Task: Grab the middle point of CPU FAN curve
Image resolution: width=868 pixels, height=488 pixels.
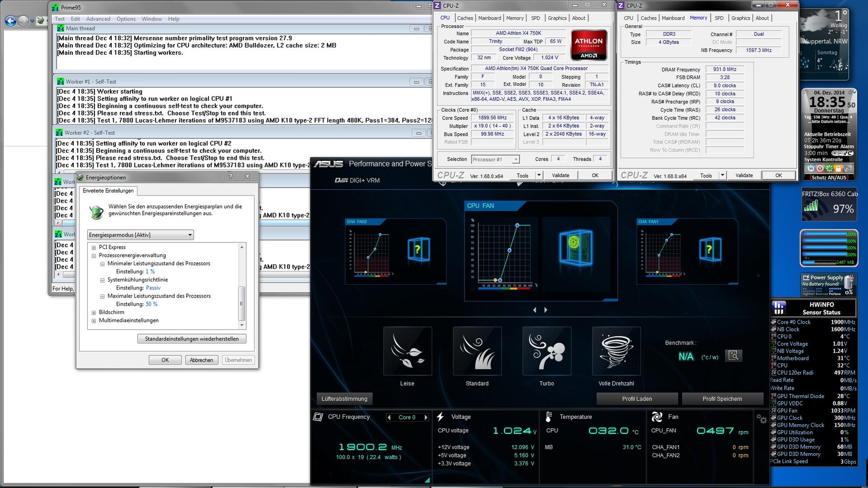Action: (x=510, y=250)
